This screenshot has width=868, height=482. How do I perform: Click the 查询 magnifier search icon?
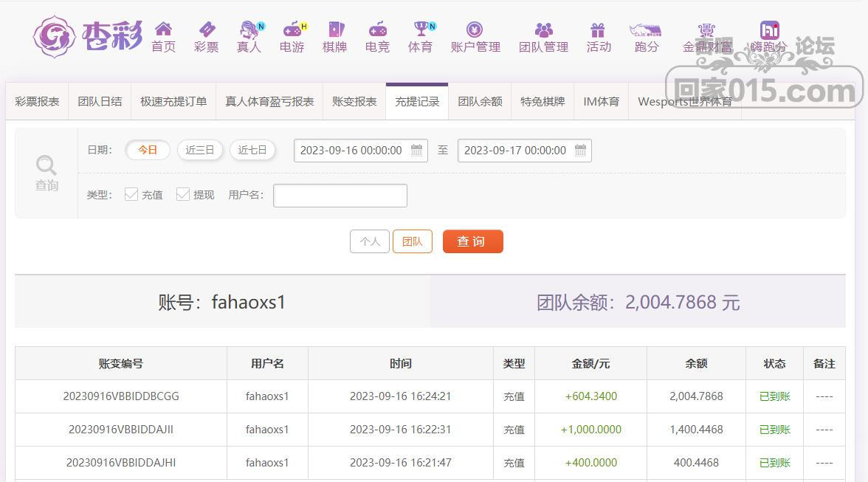coord(46,165)
